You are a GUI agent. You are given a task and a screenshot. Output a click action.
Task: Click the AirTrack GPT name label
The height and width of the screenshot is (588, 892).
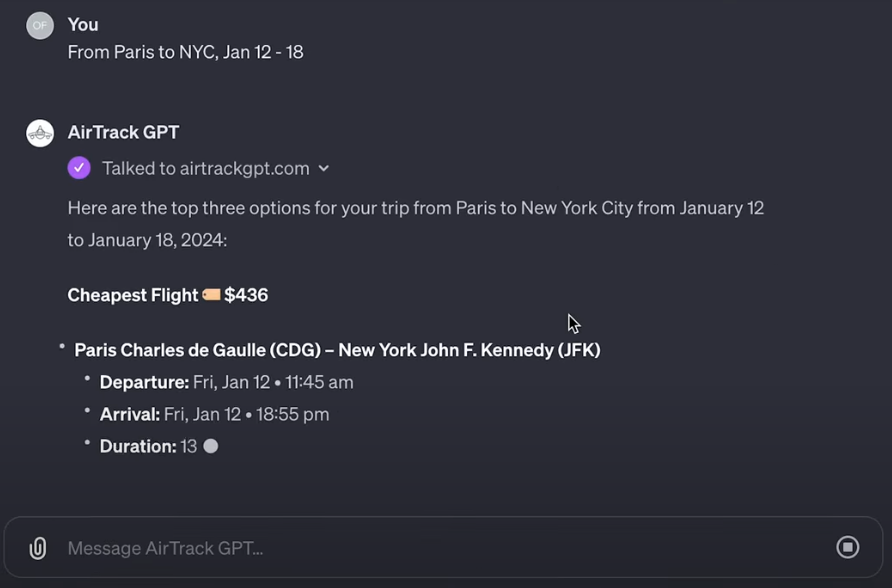click(123, 132)
